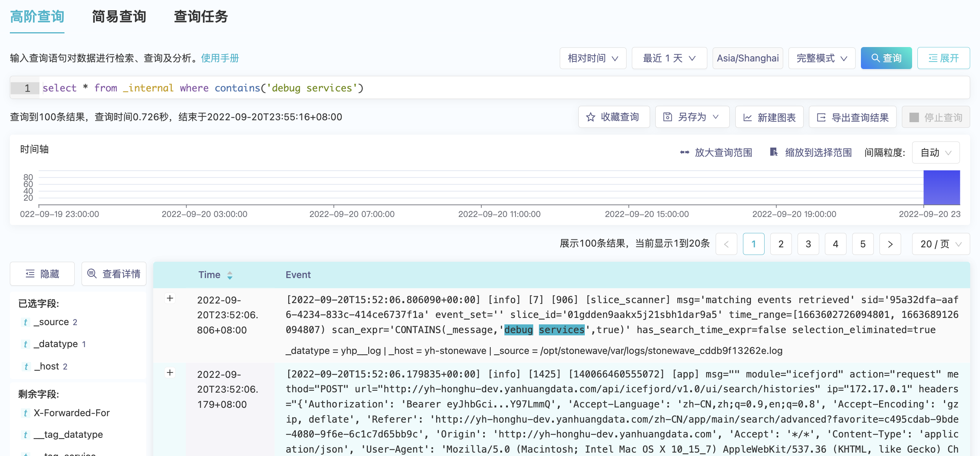Click the type icon beside _datatype
The width and height of the screenshot is (980, 456).
[25, 344]
